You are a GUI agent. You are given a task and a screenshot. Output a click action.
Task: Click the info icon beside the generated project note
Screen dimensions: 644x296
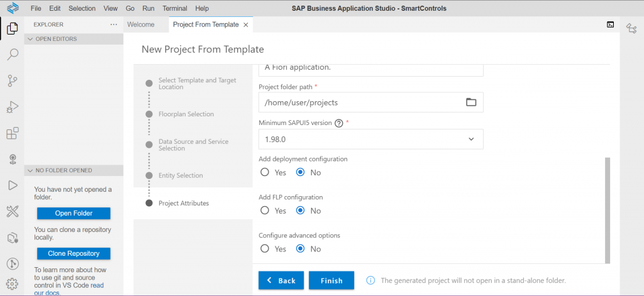coord(370,281)
